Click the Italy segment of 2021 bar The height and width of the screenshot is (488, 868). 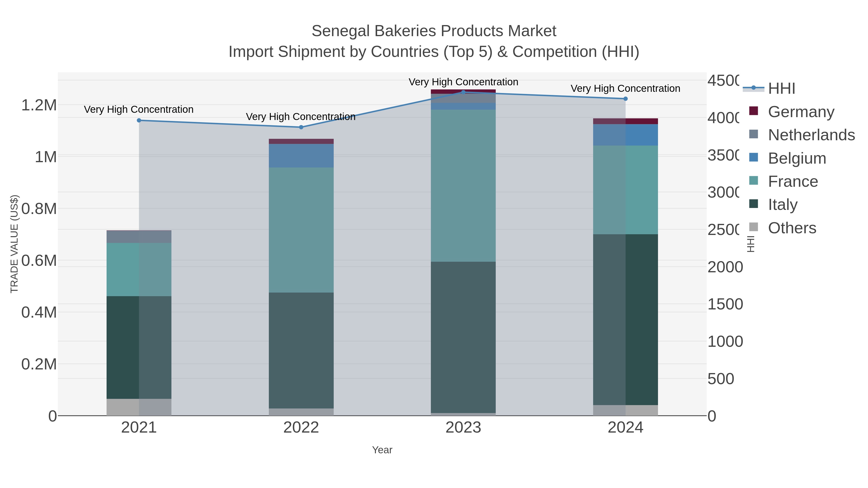click(139, 348)
